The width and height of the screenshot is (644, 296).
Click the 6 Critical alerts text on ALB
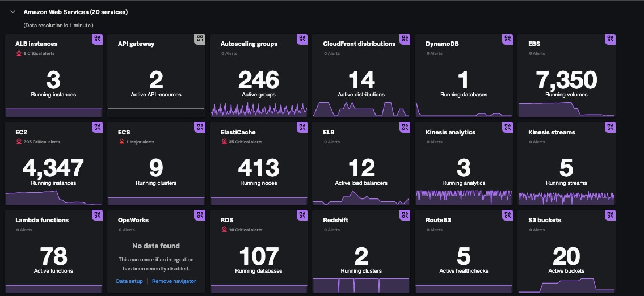[x=39, y=53]
